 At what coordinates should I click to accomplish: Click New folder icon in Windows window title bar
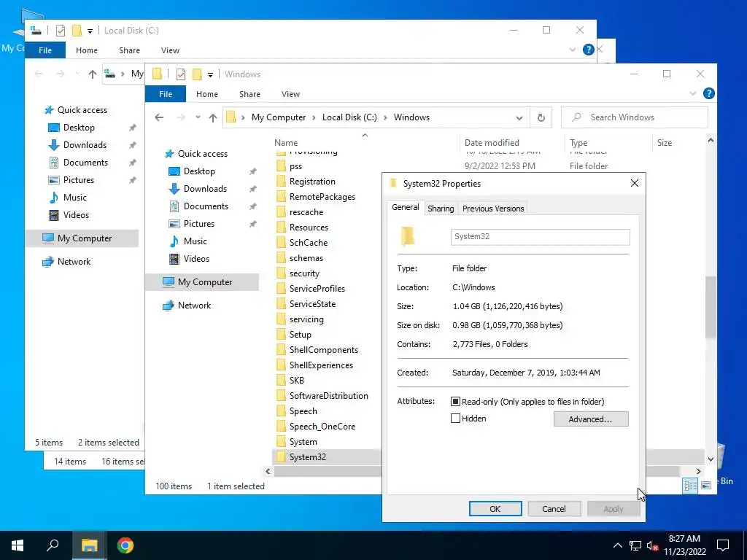[197, 74]
